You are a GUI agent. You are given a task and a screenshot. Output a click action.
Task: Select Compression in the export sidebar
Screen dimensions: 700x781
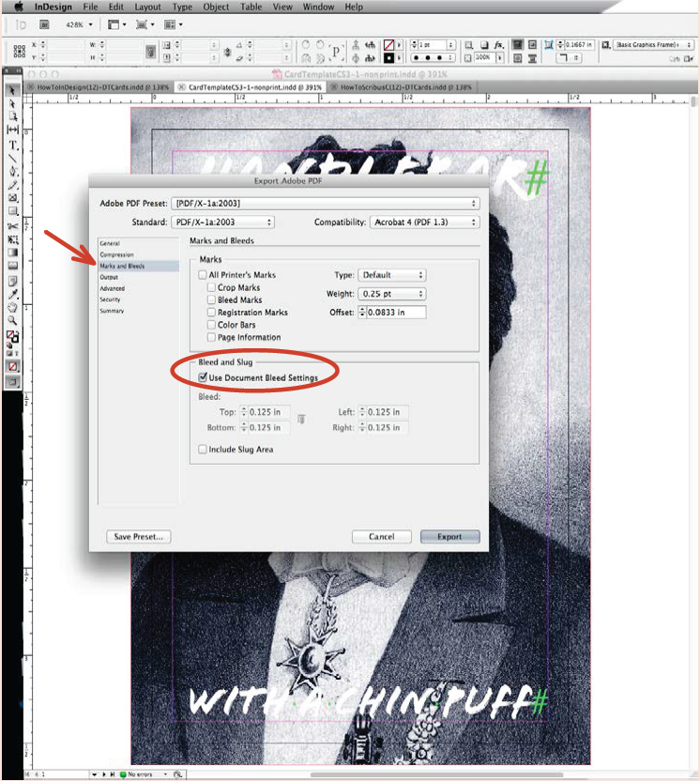point(139,254)
